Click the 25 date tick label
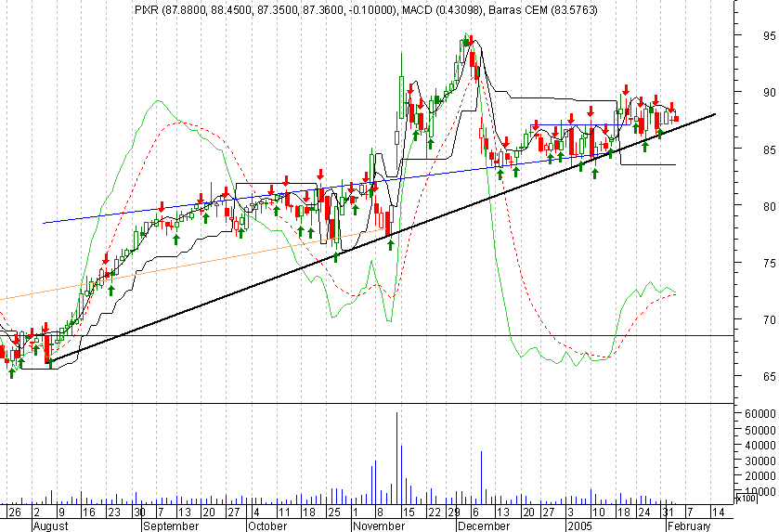This screenshot has height=532, width=779. (x=334, y=513)
